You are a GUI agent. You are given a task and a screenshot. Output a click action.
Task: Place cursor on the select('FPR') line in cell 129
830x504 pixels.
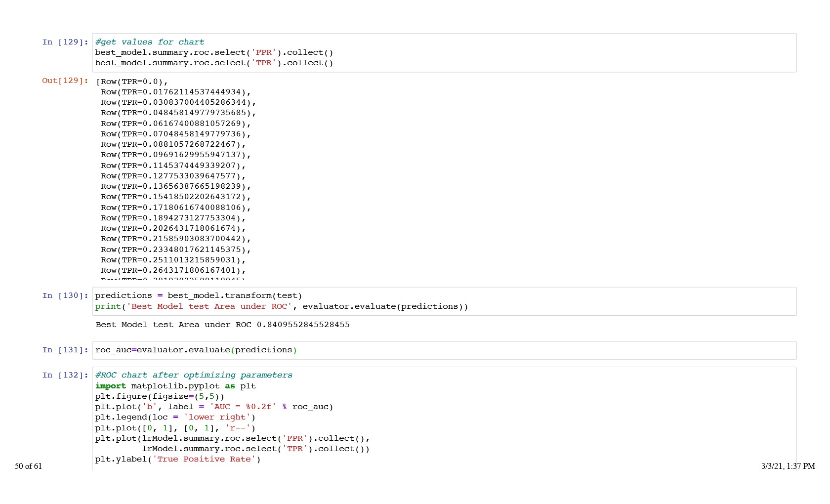[x=214, y=52]
